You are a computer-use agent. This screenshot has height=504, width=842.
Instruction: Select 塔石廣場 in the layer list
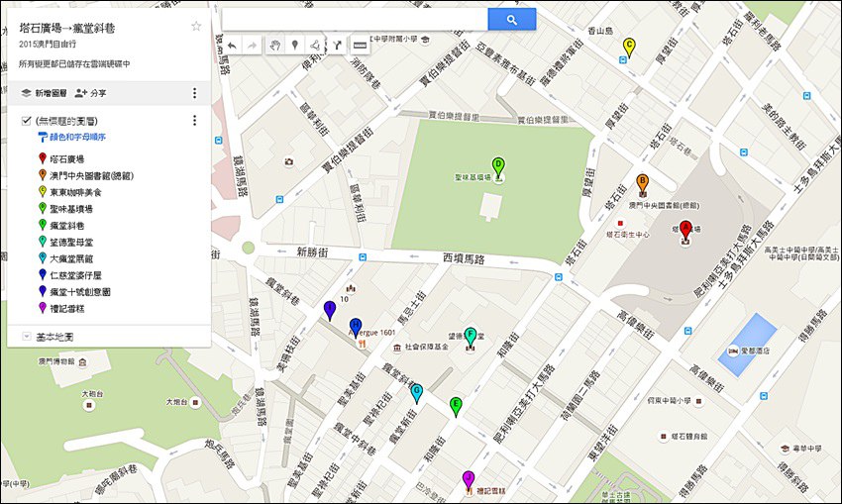(x=66, y=158)
